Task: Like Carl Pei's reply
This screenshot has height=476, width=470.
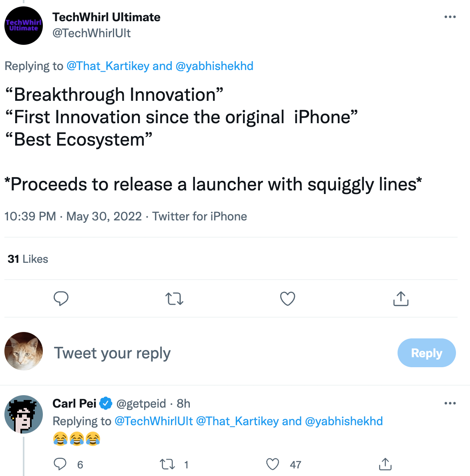Action: click(273, 464)
